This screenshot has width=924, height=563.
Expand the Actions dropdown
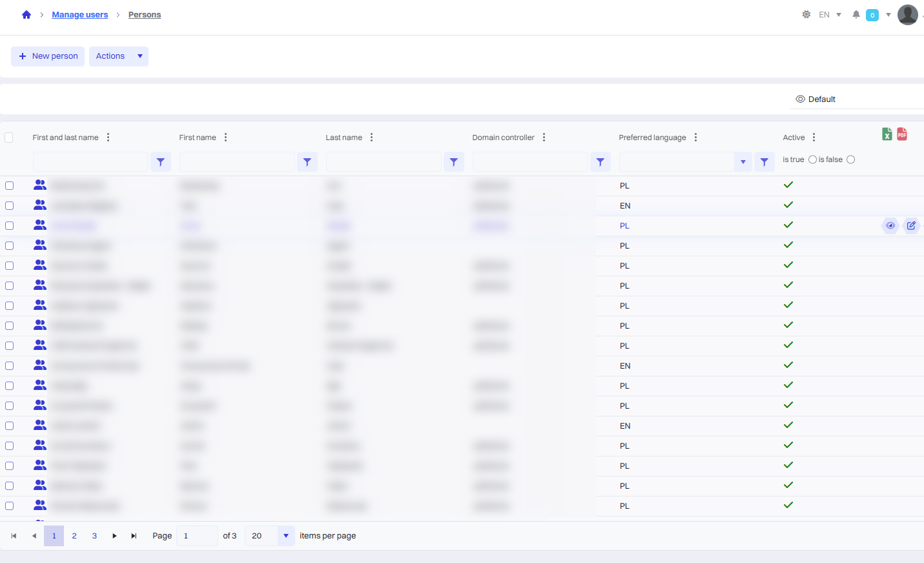click(x=119, y=56)
